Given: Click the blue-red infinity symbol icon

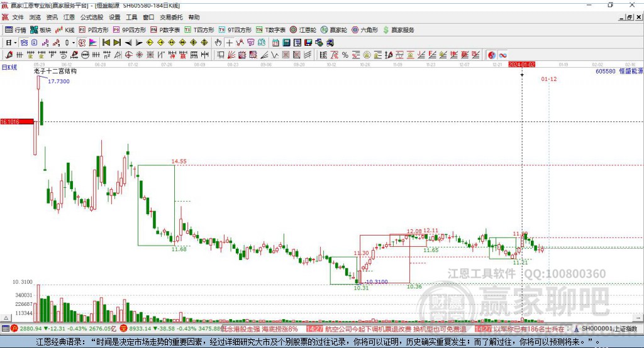Looking at the screenshot, I should [502, 55].
